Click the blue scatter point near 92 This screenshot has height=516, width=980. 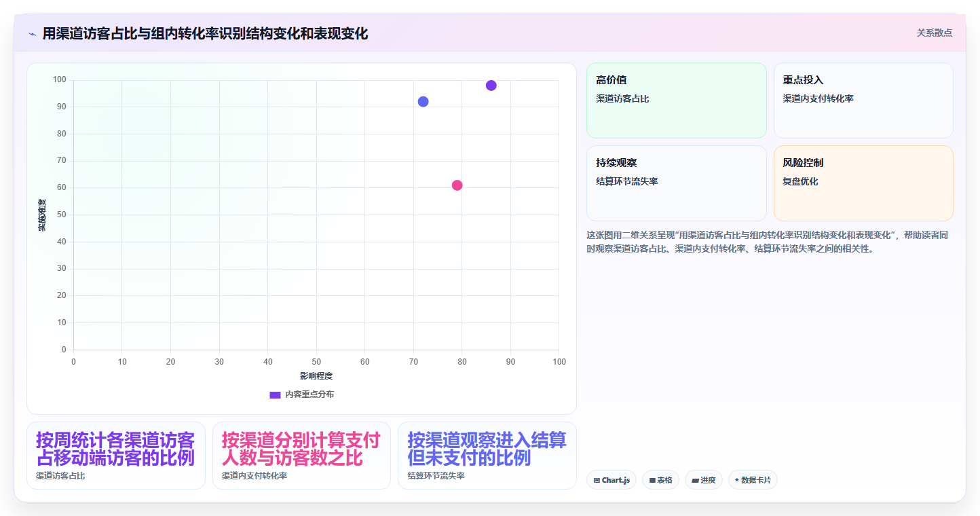coord(423,102)
